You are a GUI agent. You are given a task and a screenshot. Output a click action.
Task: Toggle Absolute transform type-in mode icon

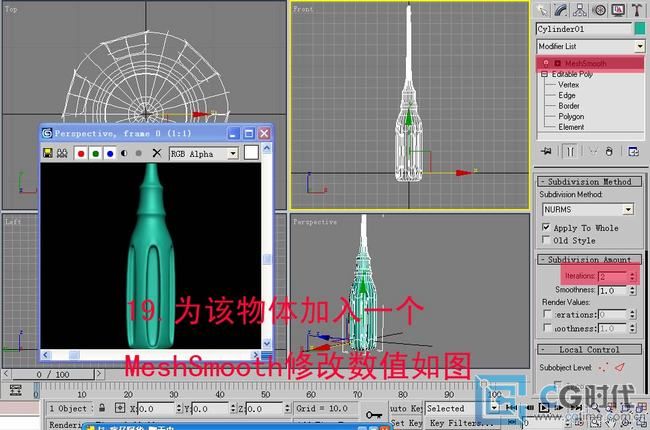pyautogui.click(x=120, y=408)
